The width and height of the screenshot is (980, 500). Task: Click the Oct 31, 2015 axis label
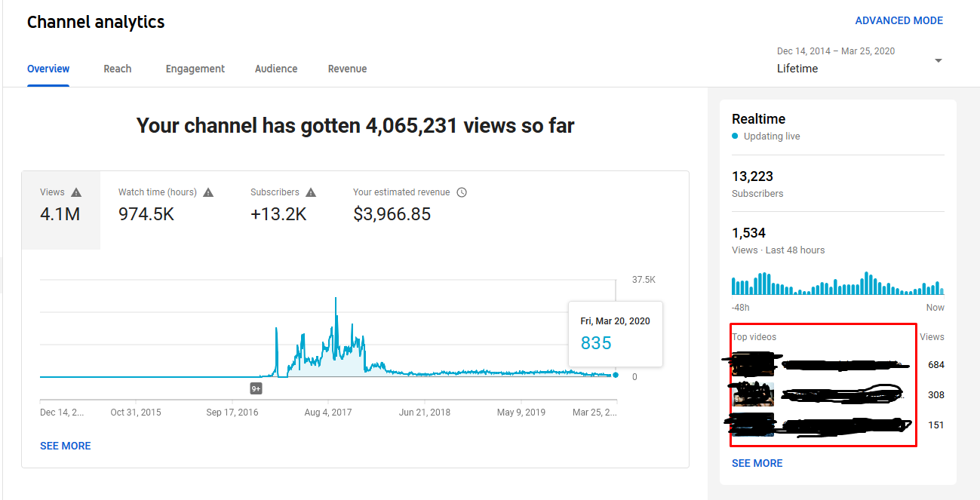[136, 413]
